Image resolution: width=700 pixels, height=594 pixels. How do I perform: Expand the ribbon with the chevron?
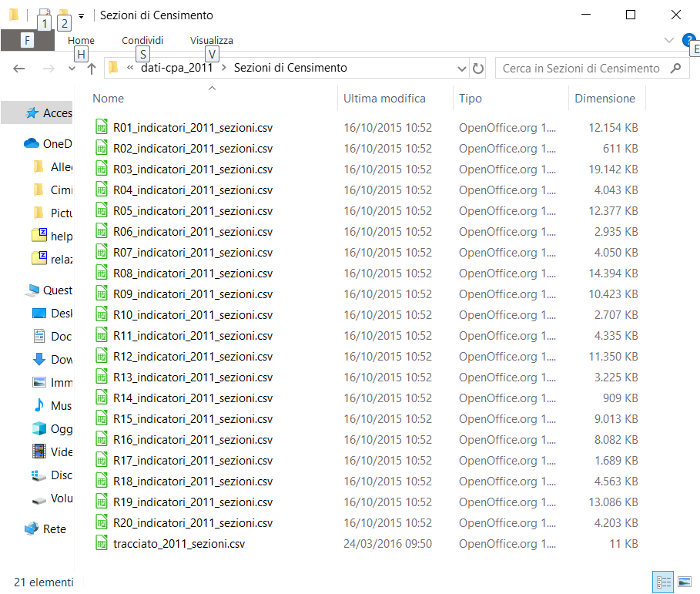click(668, 40)
